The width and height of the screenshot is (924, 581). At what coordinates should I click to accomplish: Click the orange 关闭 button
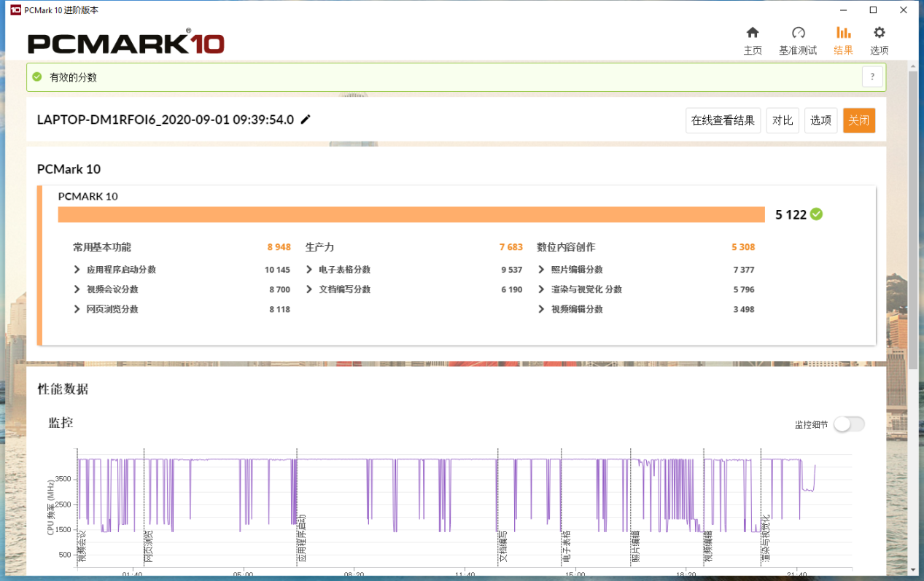[859, 120]
